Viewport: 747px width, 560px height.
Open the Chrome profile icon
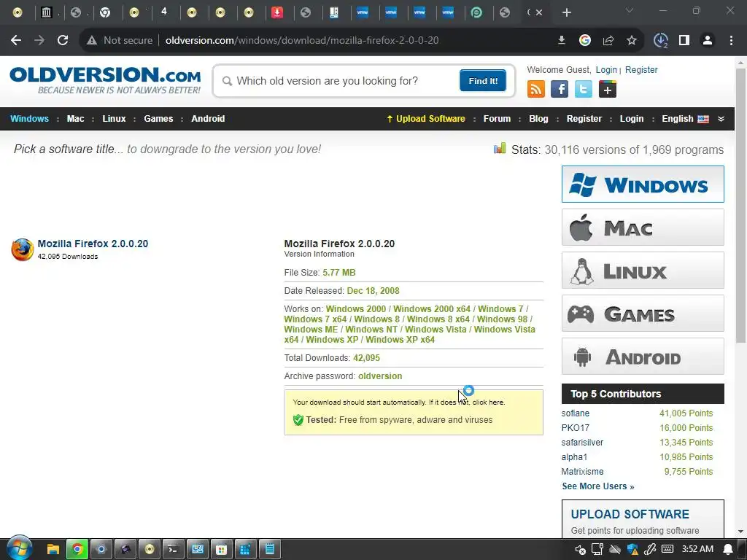point(708,41)
